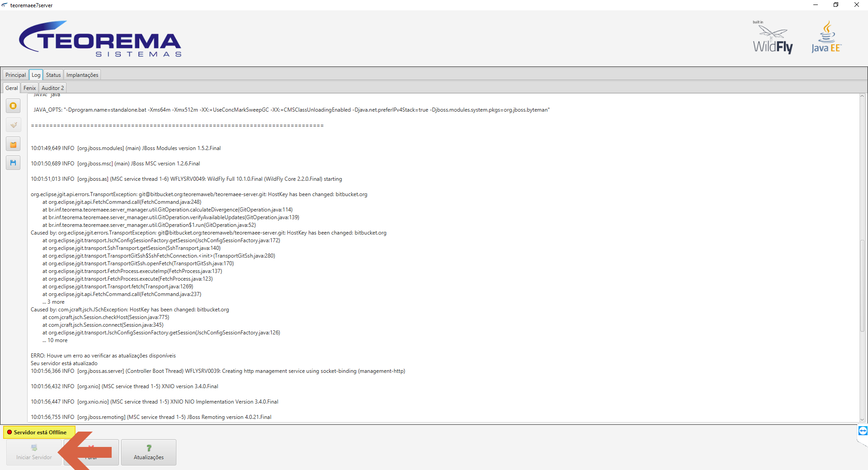Open the TeamViewer side panel icon
Image resolution: width=868 pixels, height=470 pixels.
click(863, 431)
